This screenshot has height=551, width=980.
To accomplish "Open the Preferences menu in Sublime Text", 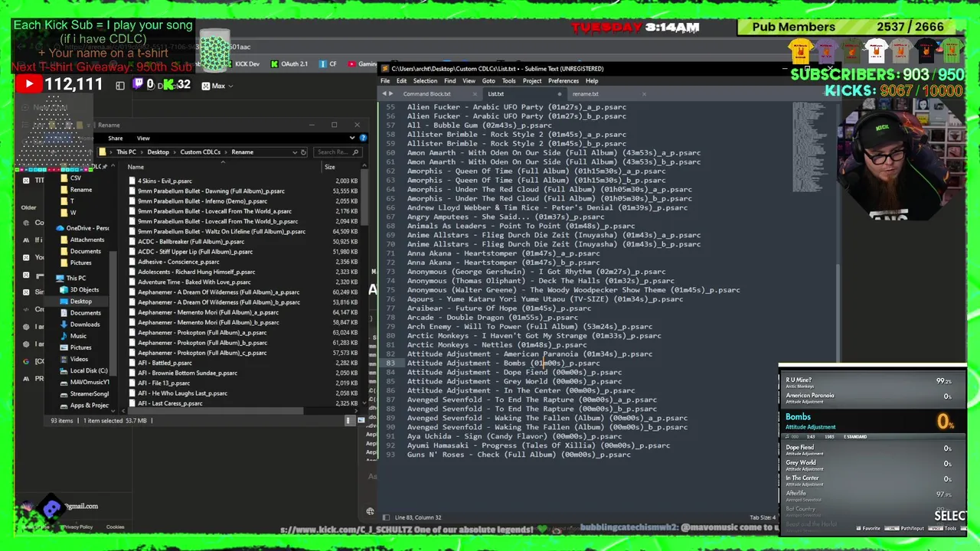I will tap(563, 81).
